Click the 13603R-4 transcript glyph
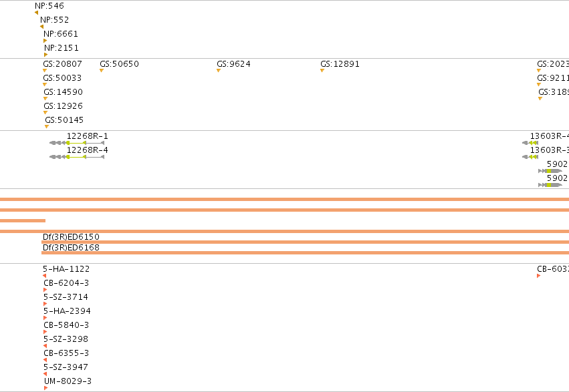Viewport: 569px width, 392px height. pyautogui.click(x=530, y=143)
